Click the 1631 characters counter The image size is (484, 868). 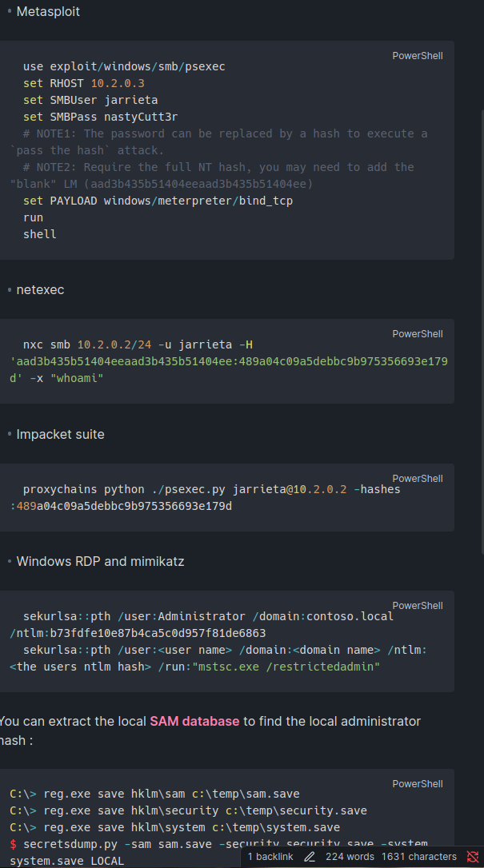coord(418,857)
